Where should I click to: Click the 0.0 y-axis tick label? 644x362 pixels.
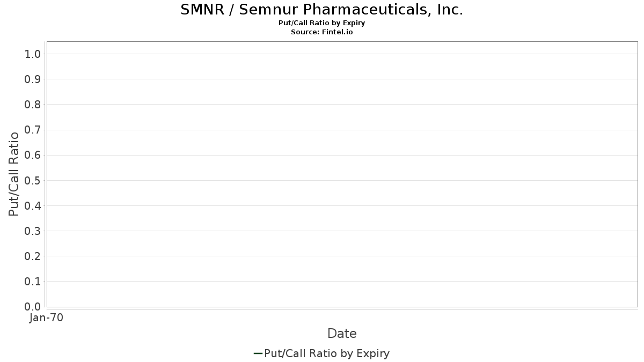click(33, 307)
